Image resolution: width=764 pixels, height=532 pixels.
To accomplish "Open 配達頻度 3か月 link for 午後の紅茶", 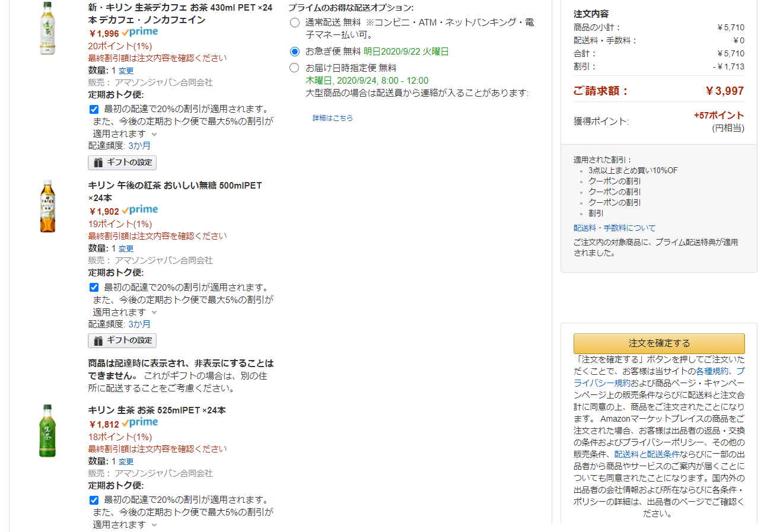I will pyautogui.click(x=139, y=324).
